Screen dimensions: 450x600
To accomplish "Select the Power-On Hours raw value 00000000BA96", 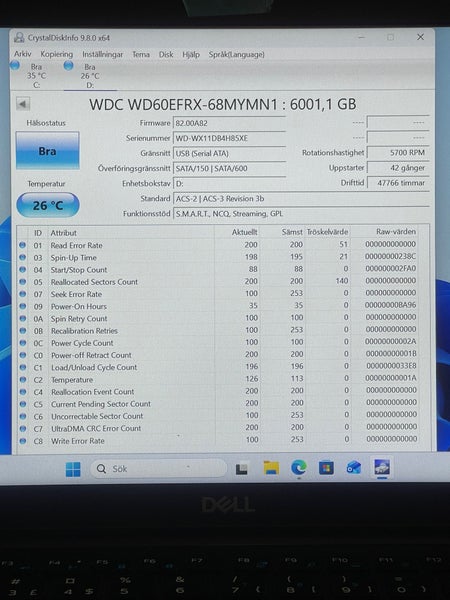I will 390,305.
